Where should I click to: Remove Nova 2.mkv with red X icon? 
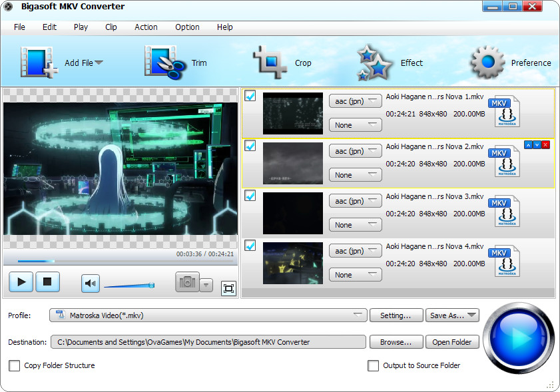pos(545,145)
